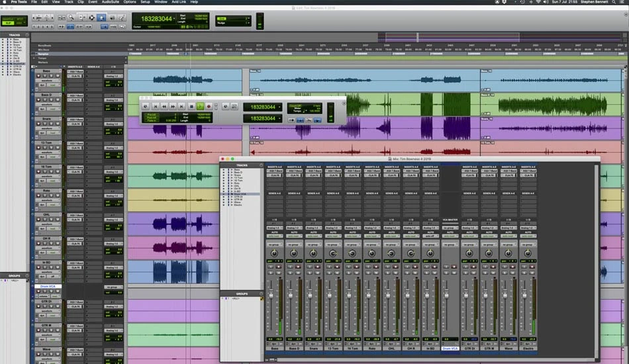Solo the GTR M channel in Mix window

pos(485,273)
